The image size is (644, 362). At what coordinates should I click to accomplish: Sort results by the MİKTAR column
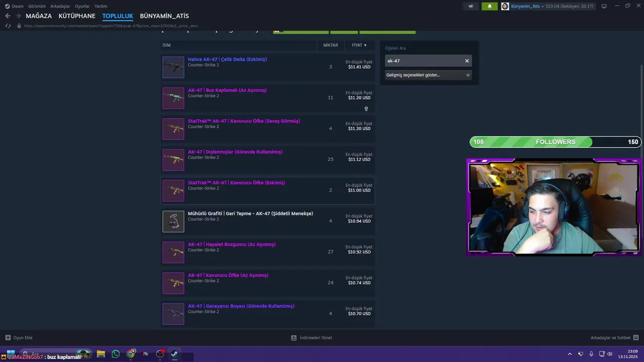(x=331, y=45)
